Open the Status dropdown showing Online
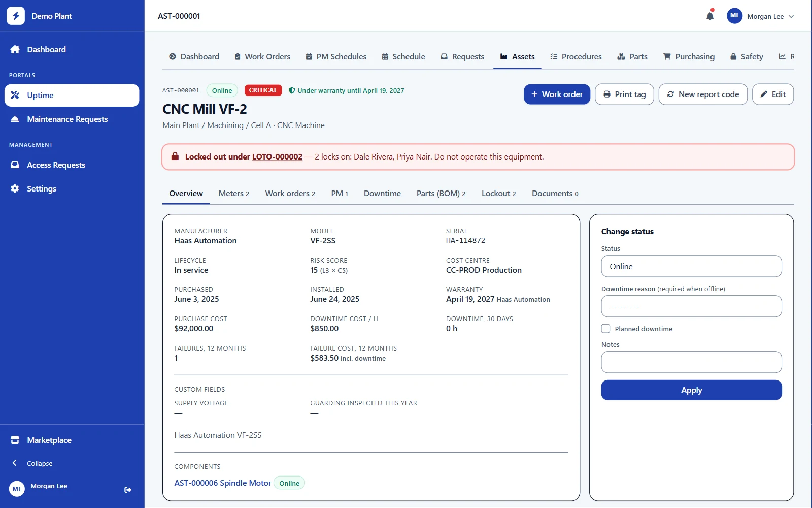Viewport: 812px width, 508px height. 691,266
